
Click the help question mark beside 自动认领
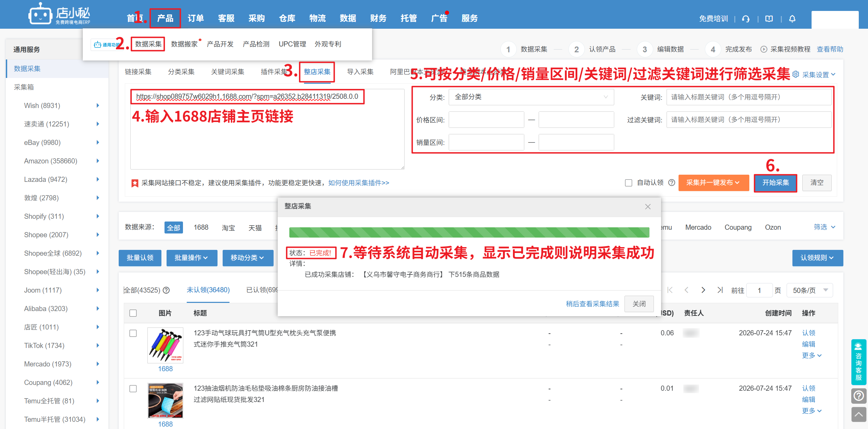tap(672, 183)
